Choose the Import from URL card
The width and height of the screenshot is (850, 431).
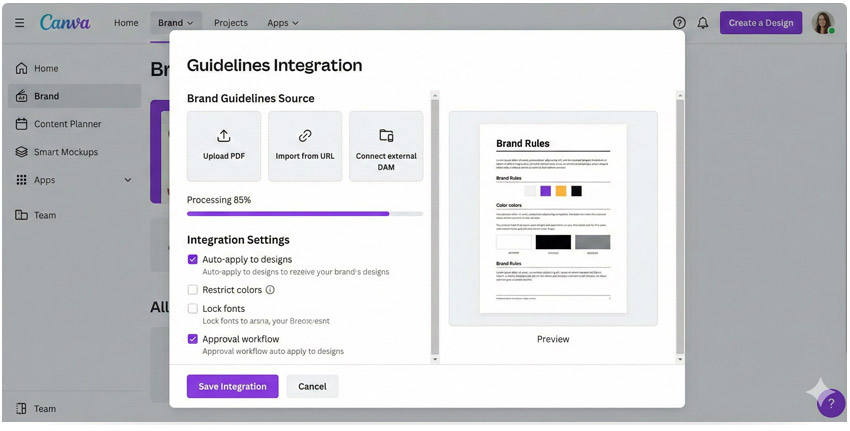305,146
